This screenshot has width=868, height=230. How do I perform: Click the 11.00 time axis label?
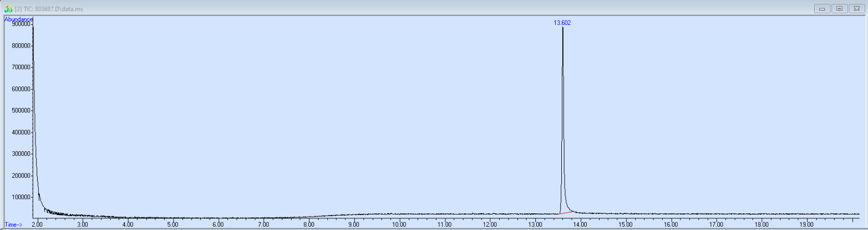click(444, 224)
